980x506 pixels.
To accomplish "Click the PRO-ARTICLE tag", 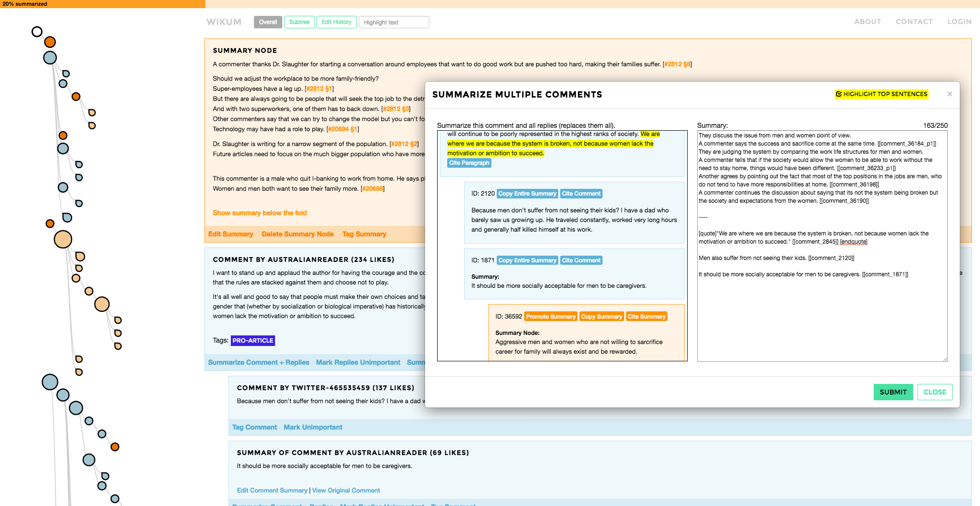I will coord(252,341).
